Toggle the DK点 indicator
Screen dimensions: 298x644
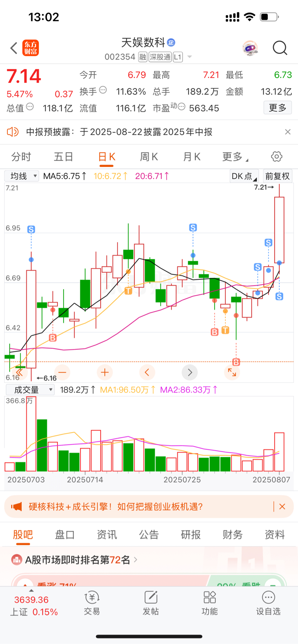244,176
